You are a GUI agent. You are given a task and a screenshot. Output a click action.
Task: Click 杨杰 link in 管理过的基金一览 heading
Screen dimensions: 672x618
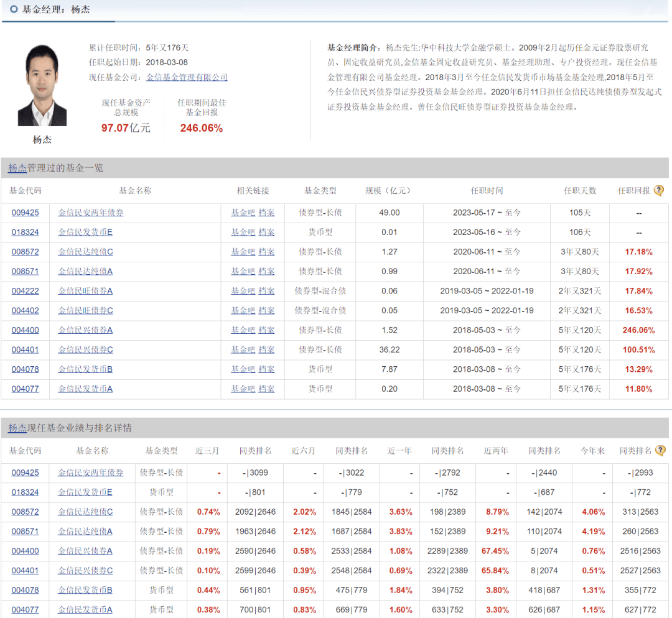(17, 168)
